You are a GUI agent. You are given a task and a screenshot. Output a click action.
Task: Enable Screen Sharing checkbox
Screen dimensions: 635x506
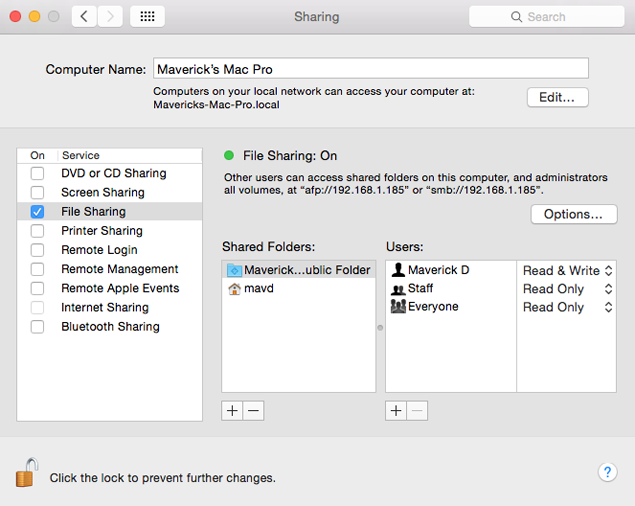pos(37,192)
